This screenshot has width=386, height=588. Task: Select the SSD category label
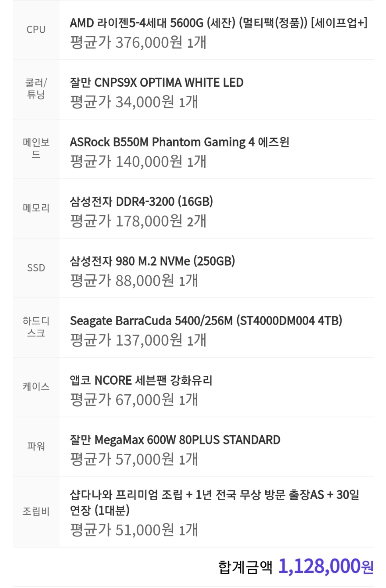[36, 267]
